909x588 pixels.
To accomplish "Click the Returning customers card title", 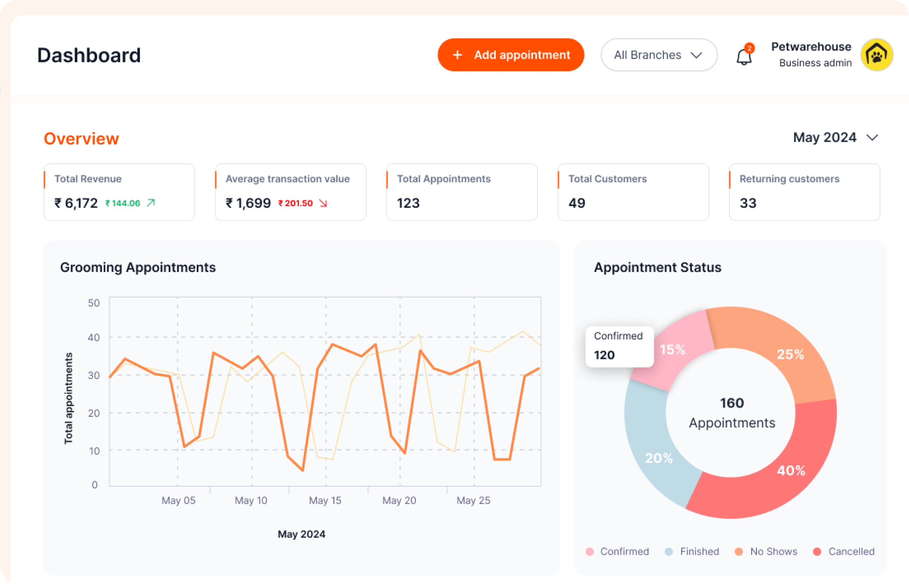I will (x=789, y=179).
